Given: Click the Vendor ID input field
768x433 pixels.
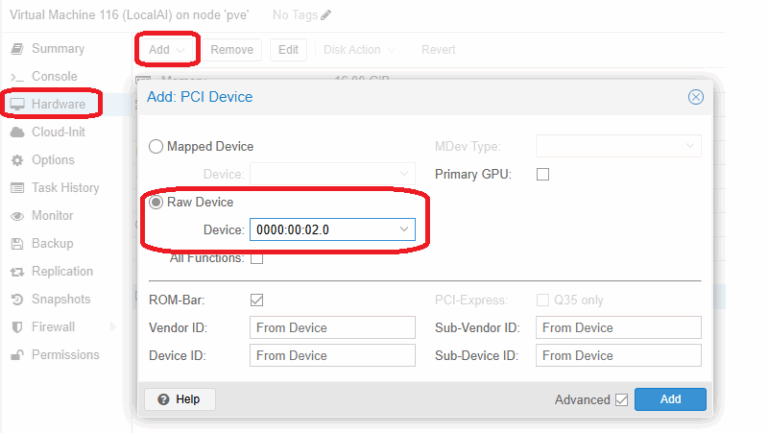Looking at the screenshot, I should point(332,327).
